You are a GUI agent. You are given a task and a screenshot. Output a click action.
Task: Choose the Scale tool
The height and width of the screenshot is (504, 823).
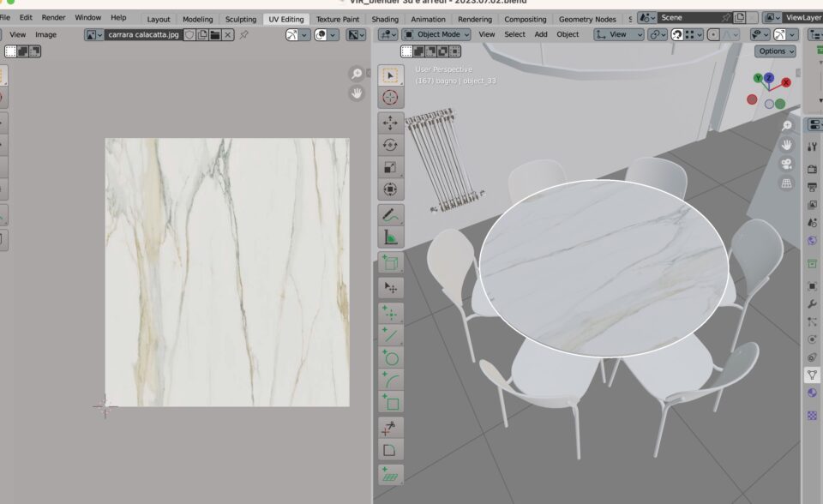tap(390, 167)
